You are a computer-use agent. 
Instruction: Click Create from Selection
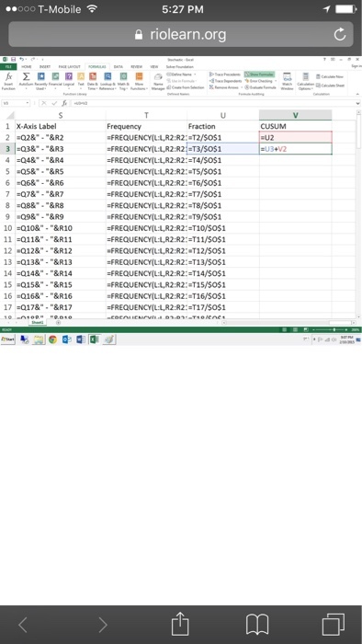[x=186, y=87]
